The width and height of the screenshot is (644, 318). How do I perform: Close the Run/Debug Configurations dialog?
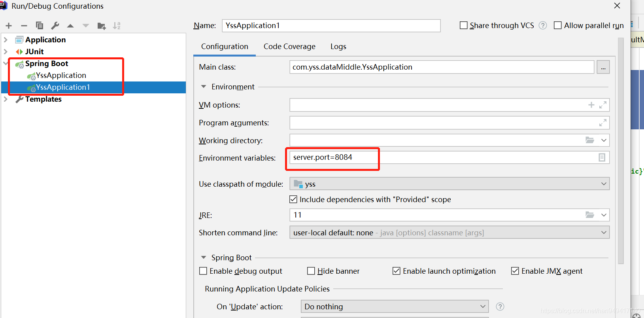[x=617, y=6]
